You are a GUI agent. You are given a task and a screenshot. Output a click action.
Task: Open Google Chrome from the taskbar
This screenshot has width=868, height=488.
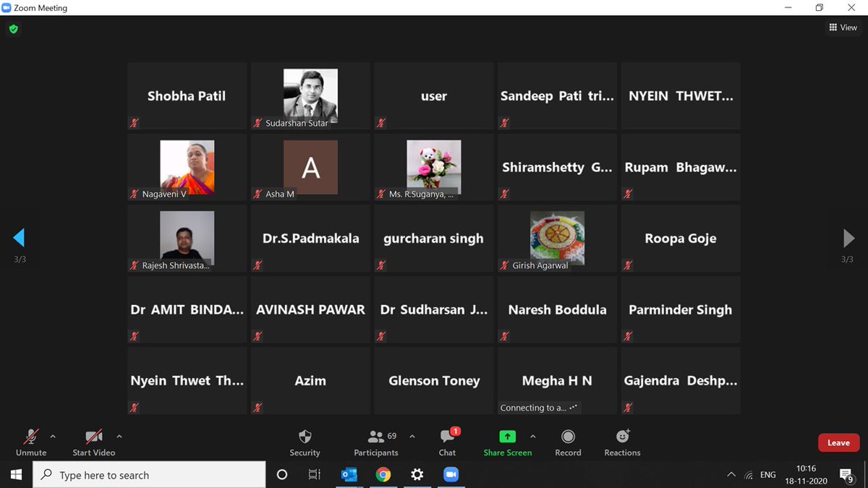point(383,475)
